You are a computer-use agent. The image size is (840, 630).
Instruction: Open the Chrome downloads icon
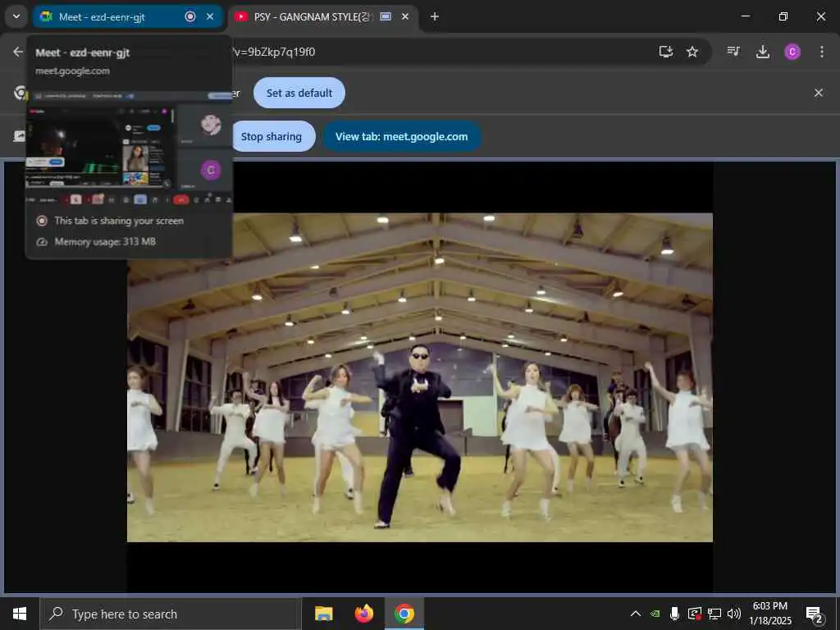[763, 52]
